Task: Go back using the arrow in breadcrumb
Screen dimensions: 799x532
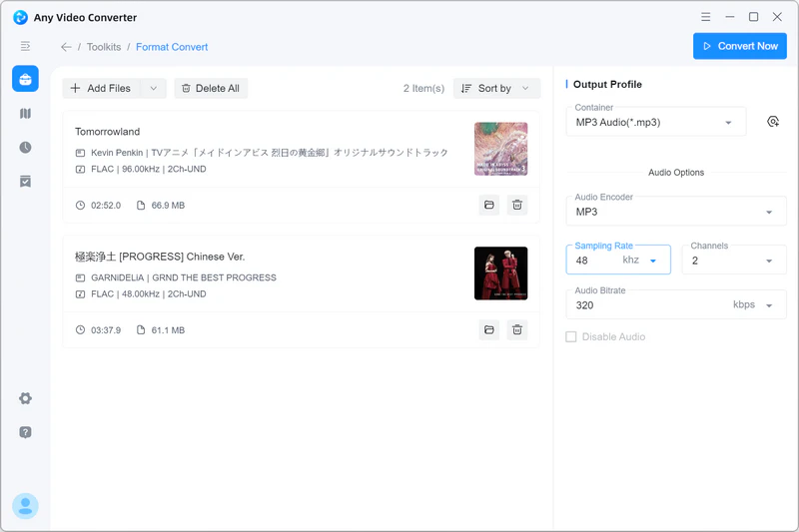Action: [66, 47]
